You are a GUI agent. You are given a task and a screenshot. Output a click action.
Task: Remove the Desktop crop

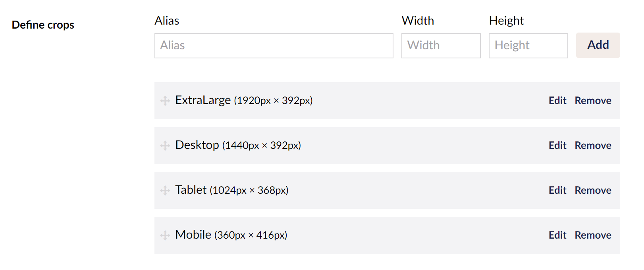pyautogui.click(x=593, y=146)
